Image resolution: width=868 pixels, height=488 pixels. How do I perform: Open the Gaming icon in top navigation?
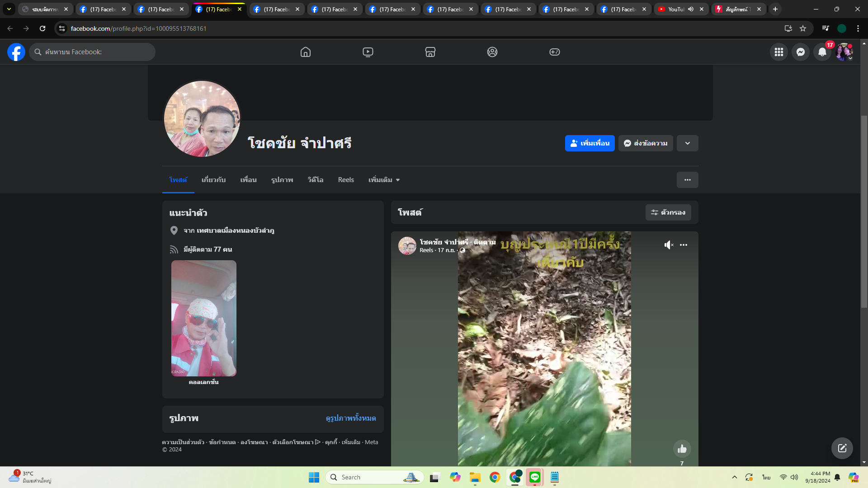[554, 52]
